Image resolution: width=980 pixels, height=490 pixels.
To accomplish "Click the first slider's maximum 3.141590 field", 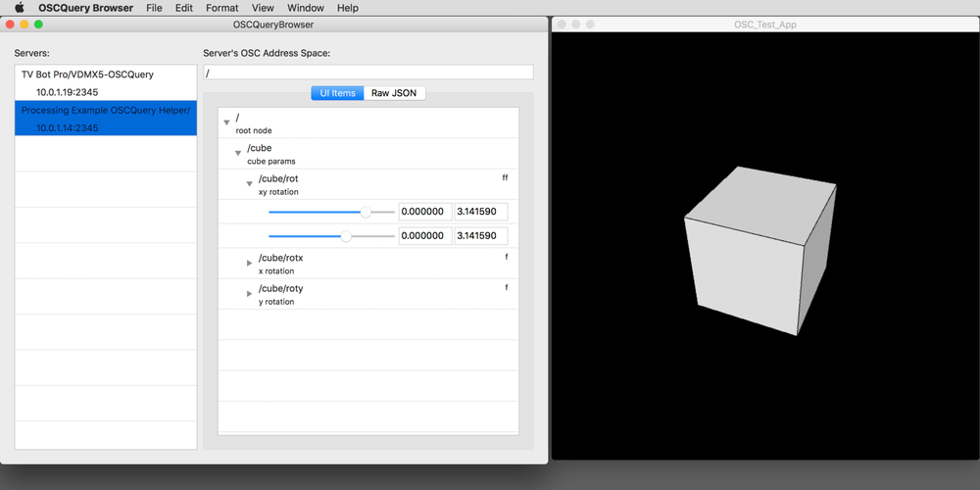I will (480, 212).
